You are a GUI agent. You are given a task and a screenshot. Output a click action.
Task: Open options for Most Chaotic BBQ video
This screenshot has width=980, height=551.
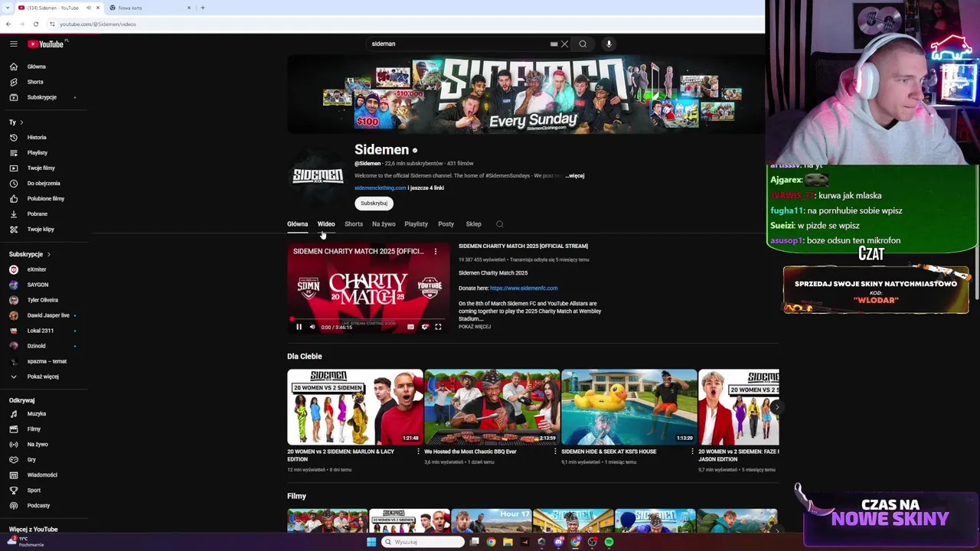(555, 452)
